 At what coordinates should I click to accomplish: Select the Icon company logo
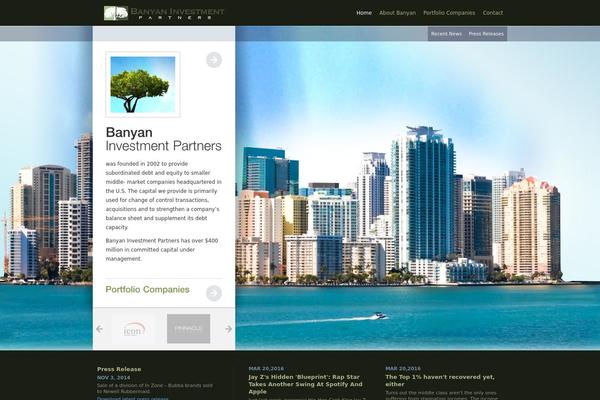tap(134, 329)
